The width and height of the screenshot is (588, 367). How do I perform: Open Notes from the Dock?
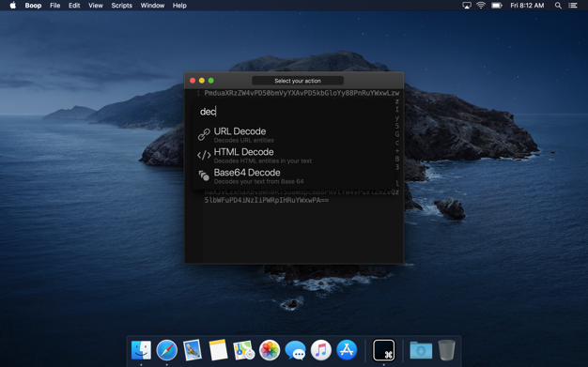218,350
